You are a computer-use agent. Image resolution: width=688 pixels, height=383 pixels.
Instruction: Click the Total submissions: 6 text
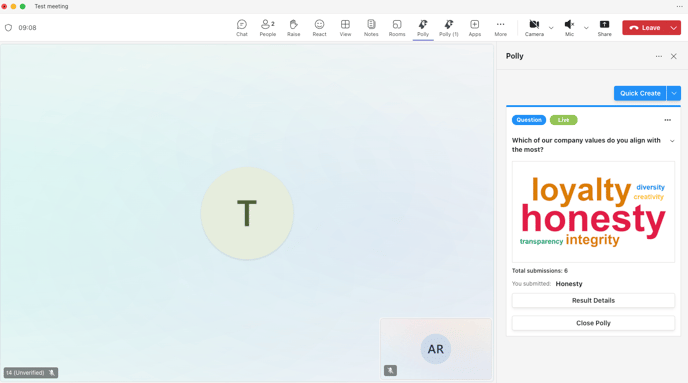click(x=540, y=271)
